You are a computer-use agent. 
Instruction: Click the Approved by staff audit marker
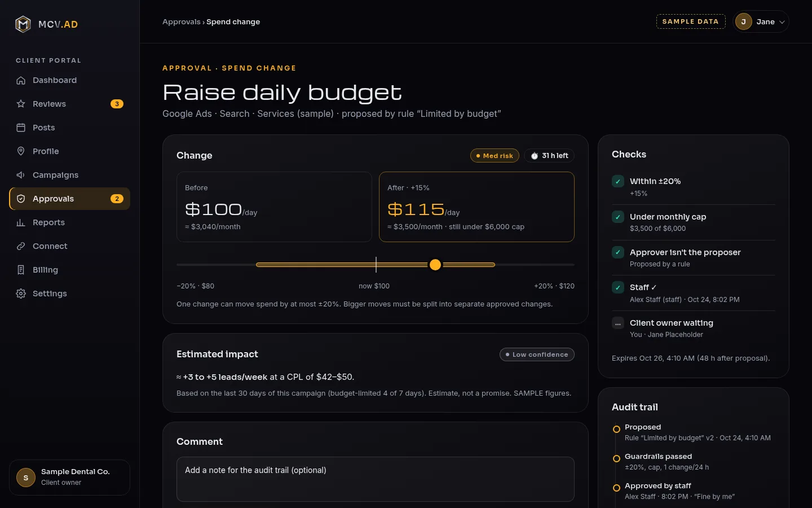pyautogui.click(x=616, y=488)
